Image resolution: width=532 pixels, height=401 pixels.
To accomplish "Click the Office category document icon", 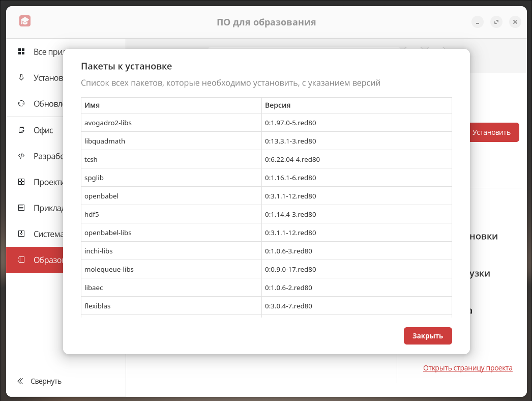I will 21,130.
